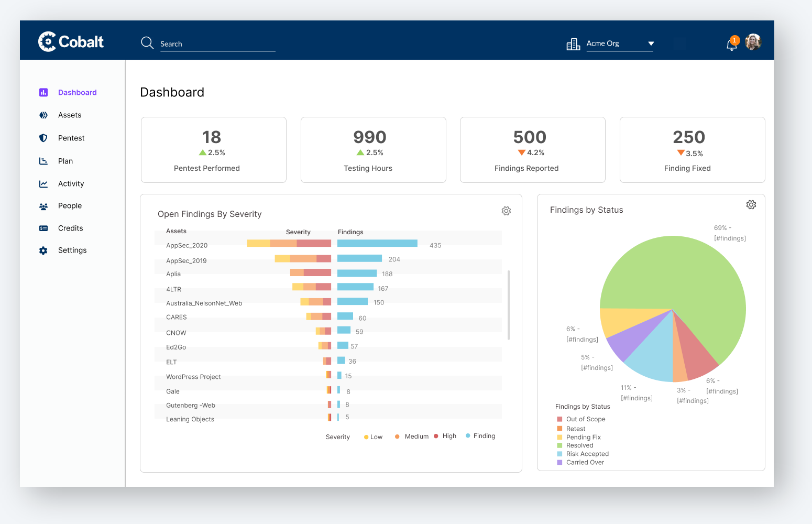Toggle the Low severity legend item
812x524 pixels.
(x=373, y=437)
